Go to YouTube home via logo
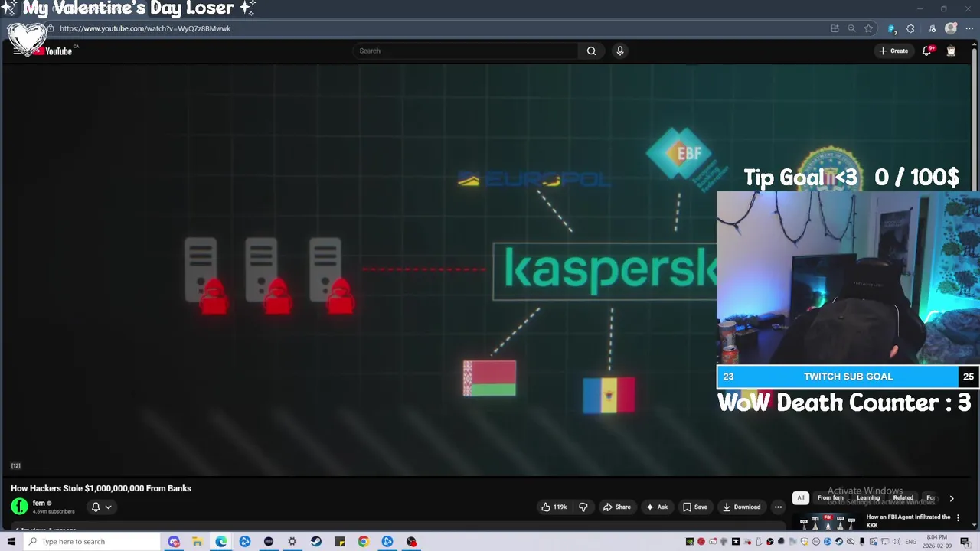Image resolution: width=980 pixels, height=551 pixels. (x=54, y=51)
